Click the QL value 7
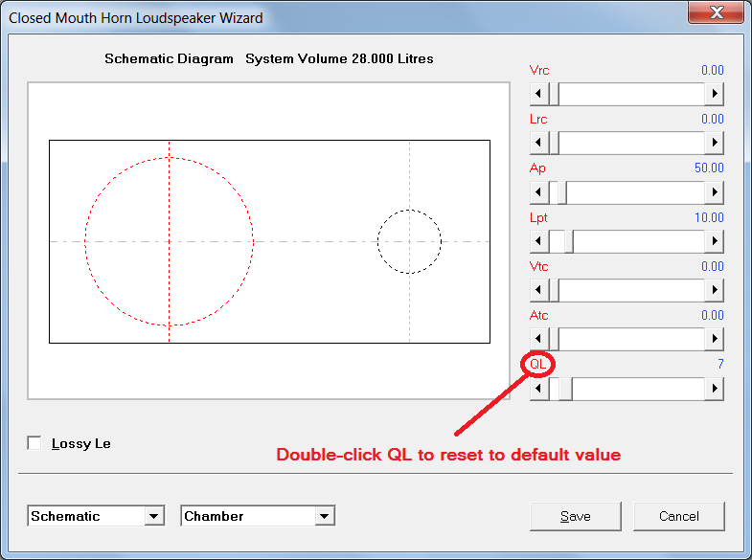 pyautogui.click(x=720, y=364)
